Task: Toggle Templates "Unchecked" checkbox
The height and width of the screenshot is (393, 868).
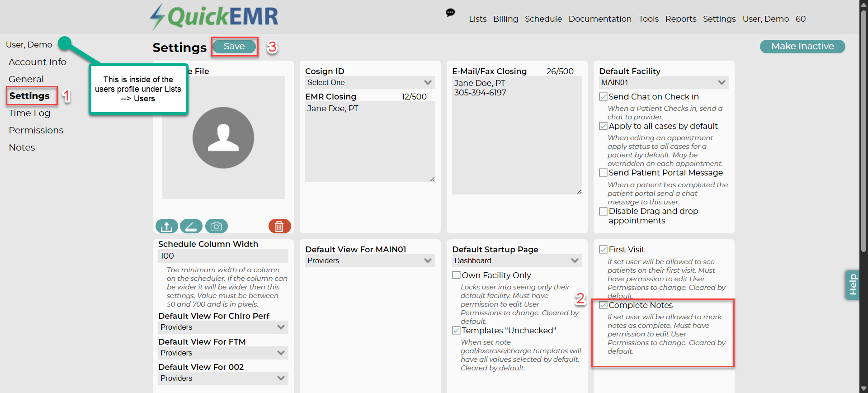Action: click(x=456, y=331)
